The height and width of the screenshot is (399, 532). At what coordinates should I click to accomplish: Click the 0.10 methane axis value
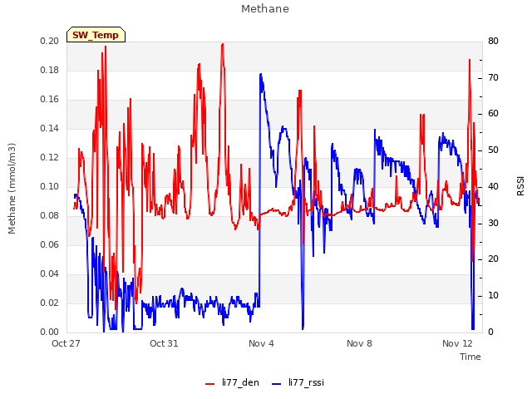50,186
